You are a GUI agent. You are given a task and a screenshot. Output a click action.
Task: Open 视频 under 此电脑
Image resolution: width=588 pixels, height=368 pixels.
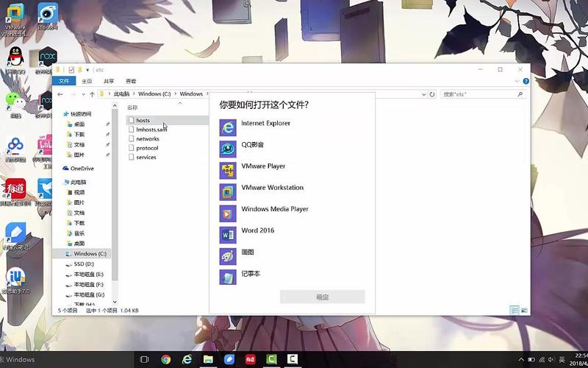79,192
